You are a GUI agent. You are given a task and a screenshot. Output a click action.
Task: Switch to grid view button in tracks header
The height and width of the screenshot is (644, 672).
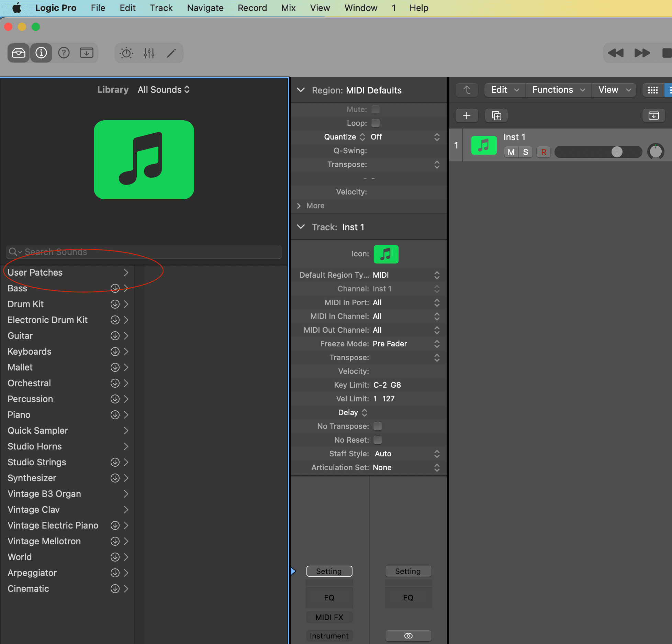pos(653,90)
